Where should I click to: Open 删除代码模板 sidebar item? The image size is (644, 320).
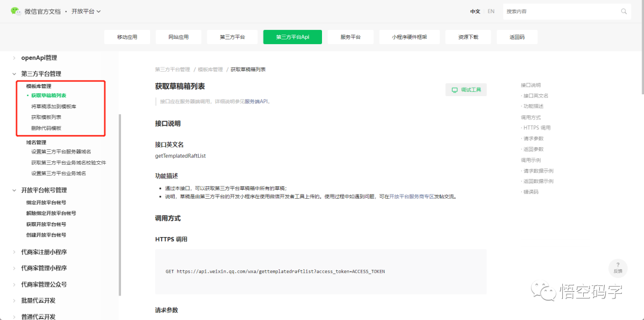pos(47,128)
